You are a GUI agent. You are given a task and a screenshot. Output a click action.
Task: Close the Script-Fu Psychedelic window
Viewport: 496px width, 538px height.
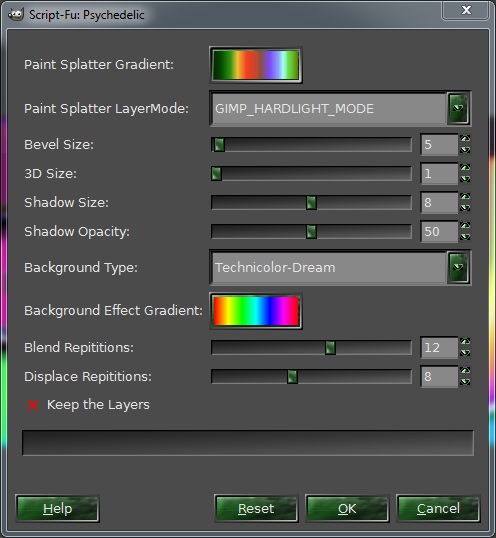tap(466, 10)
